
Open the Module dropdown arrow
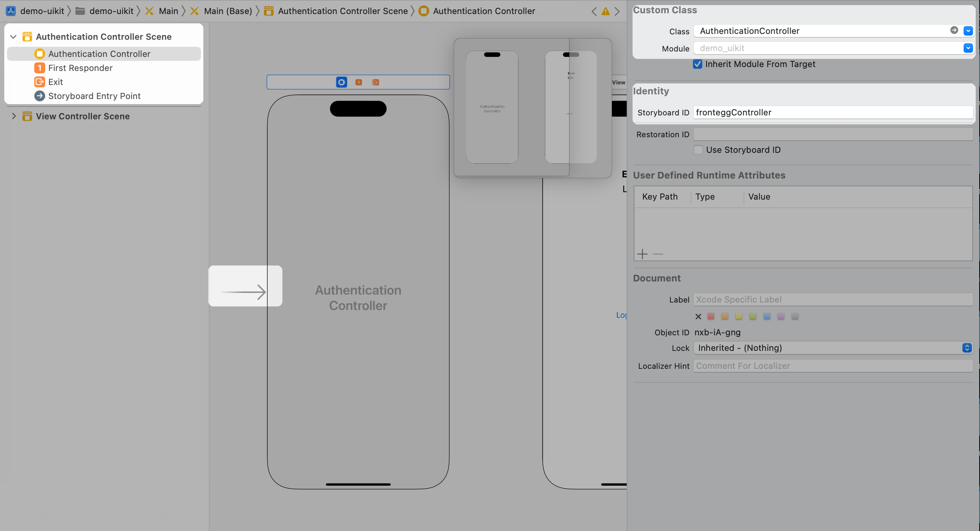(968, 48)
